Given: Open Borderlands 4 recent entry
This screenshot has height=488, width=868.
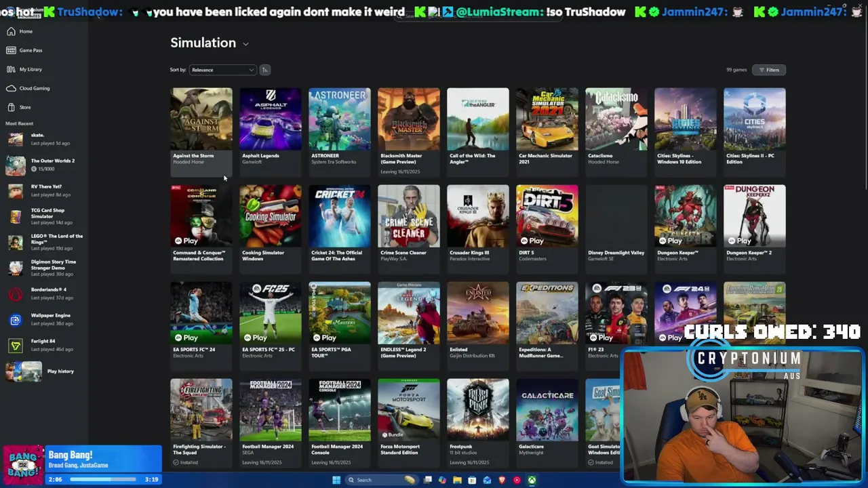Looking at the screenshot, I should [44, 293].
